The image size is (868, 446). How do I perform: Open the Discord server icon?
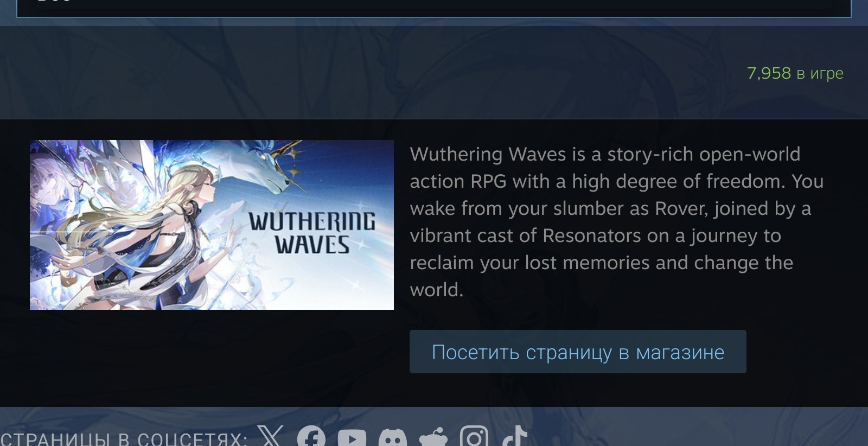pos(392,437)
